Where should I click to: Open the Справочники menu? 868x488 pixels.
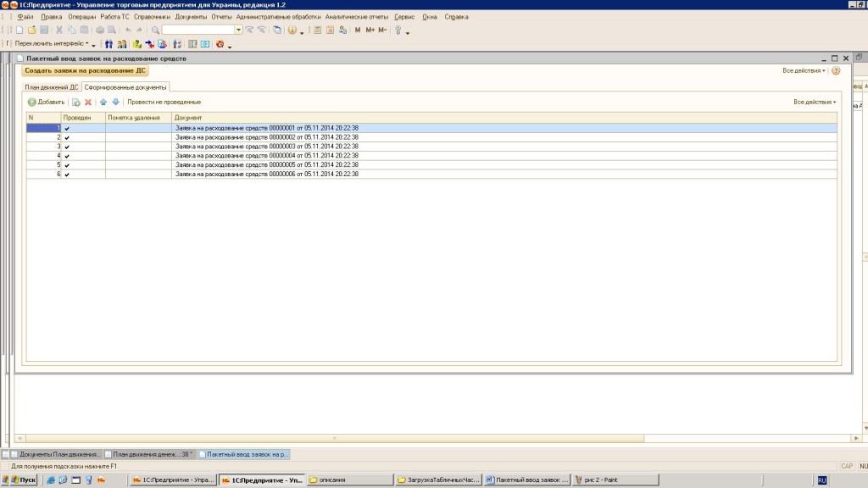pyautogui.click(x=152, y=17)
